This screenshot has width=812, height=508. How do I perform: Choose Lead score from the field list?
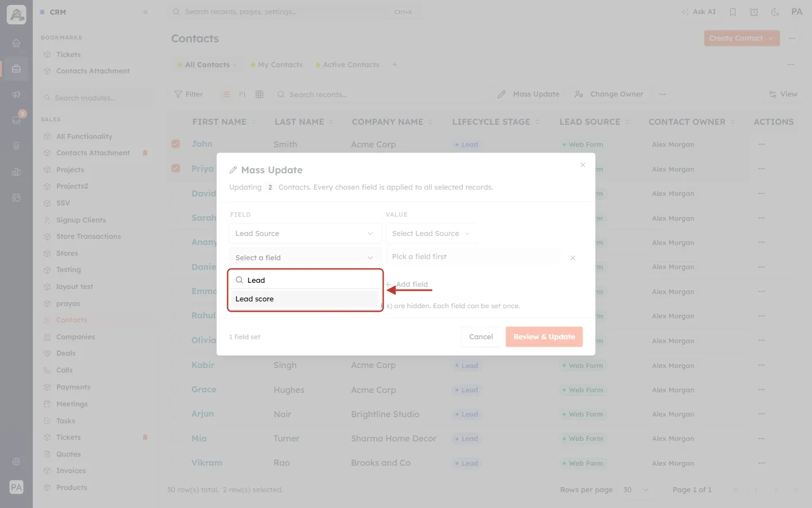304,299
